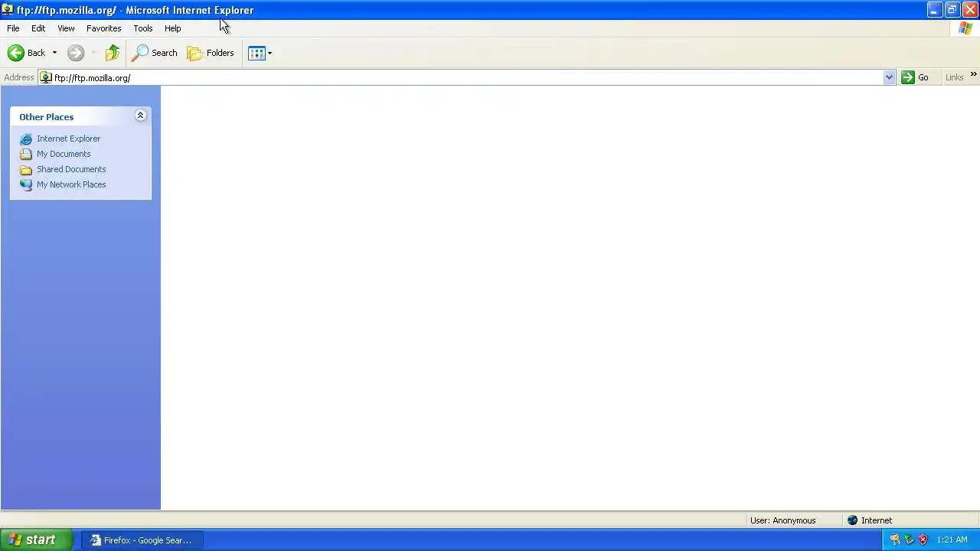Click the red security shield tray icon
This screenshot has height=551, width=980.
click(x=923, y=540)
